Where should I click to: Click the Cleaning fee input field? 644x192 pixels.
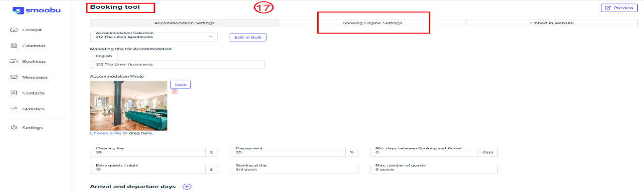(x=148, y=152)
